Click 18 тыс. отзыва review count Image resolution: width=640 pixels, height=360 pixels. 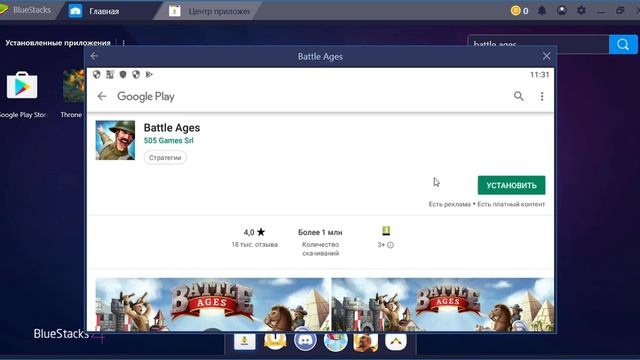click(254, 244)
